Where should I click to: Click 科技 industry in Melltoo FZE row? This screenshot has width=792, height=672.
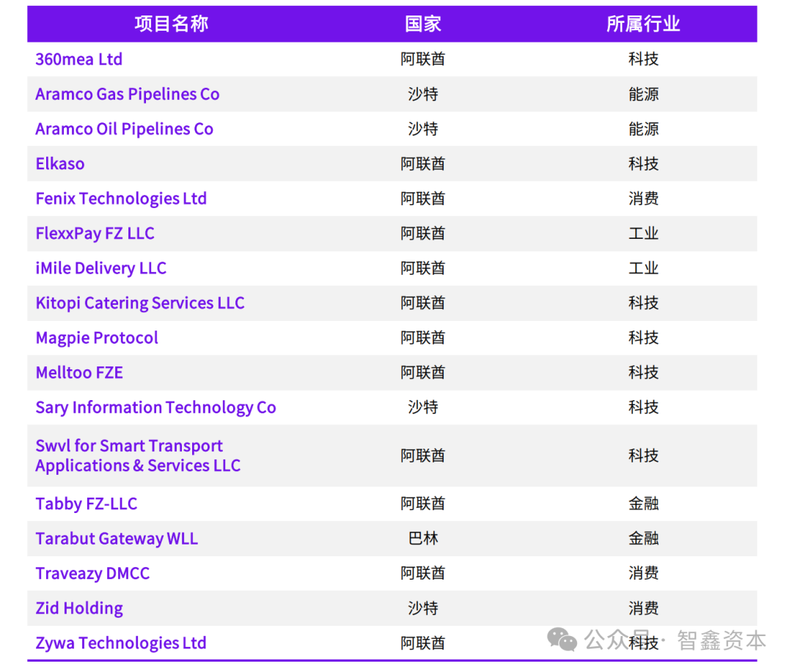click(x=644, y=372)
